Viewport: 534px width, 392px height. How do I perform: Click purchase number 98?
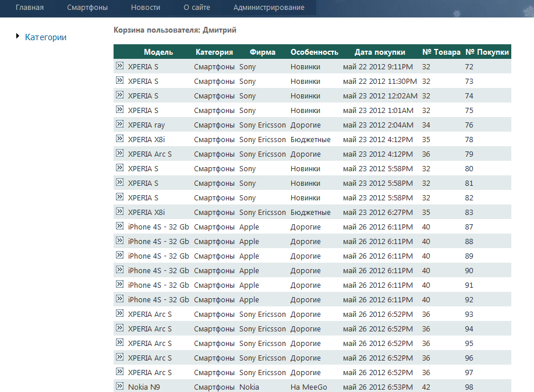click(469, 387)
